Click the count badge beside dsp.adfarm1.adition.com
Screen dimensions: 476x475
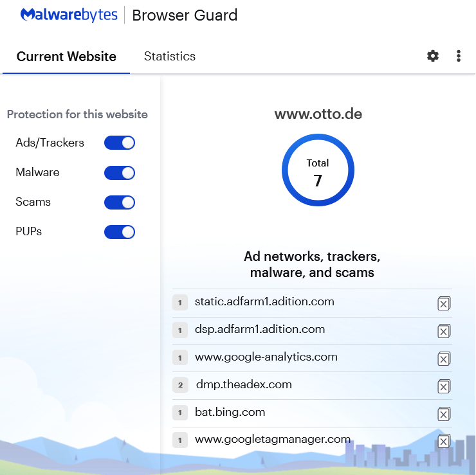point(180,330)
